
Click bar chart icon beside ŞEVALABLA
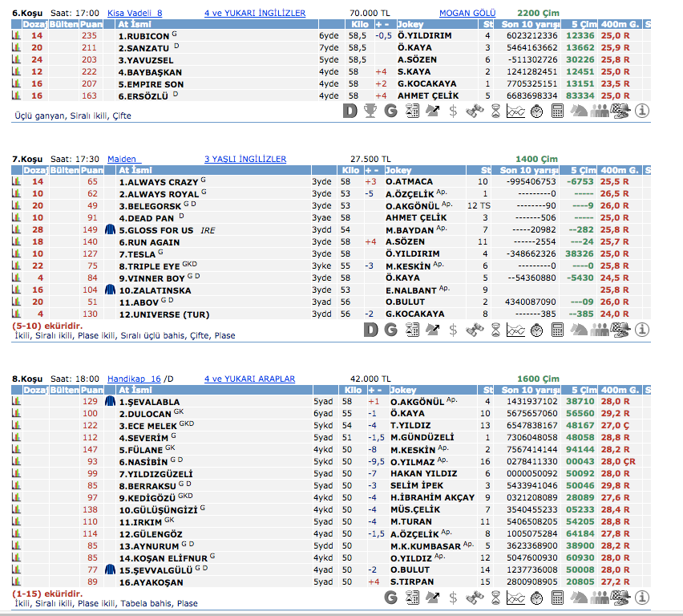[x=15, y=401]
